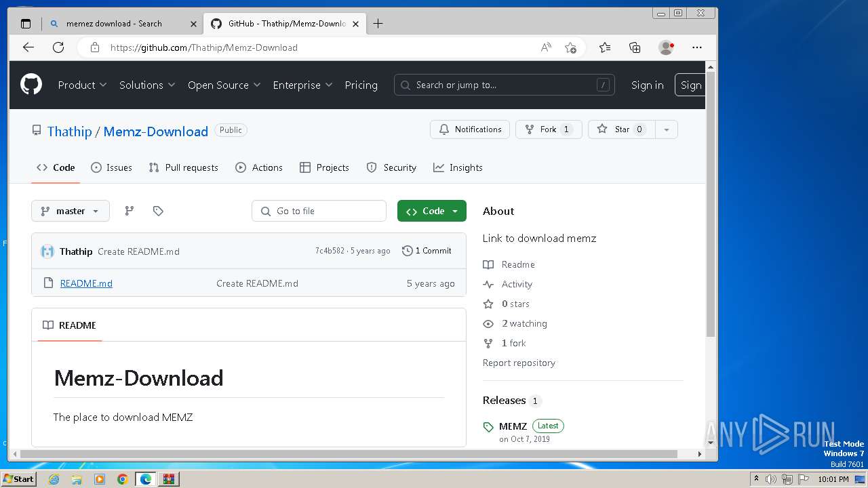The height and width of the screenshot is (488, 868).
Task: Open the Collections icon
Action: pyautogui.click(x=635, y=47)
